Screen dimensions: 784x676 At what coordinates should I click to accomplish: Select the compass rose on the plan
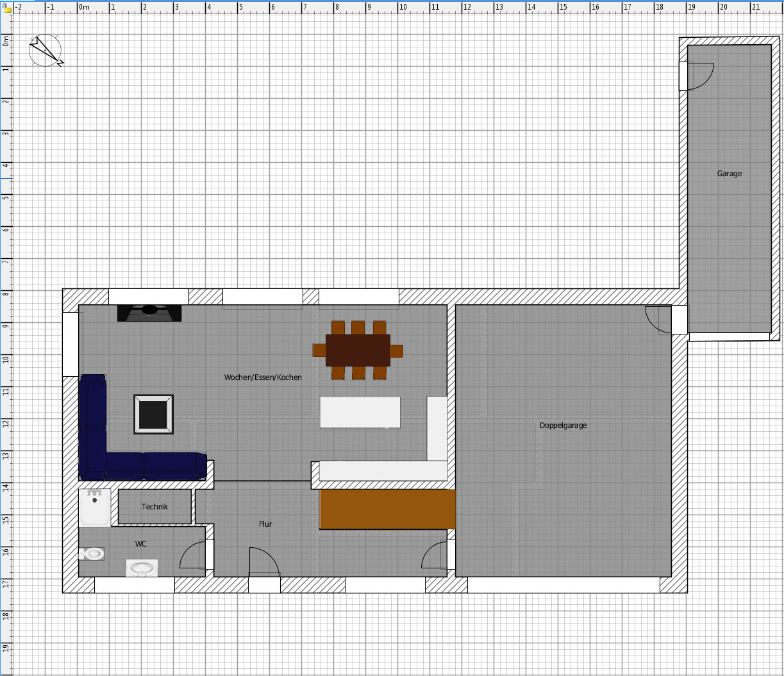pos(46,50)
